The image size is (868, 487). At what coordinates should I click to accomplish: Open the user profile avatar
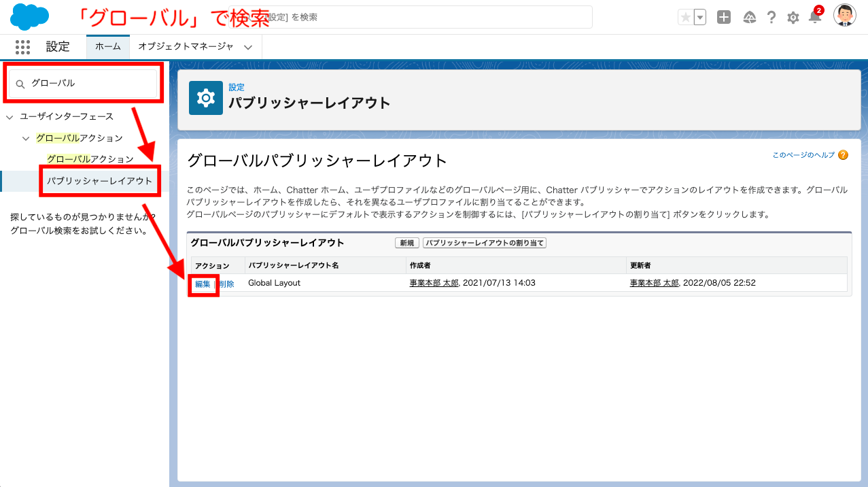[x=844, y=15]
